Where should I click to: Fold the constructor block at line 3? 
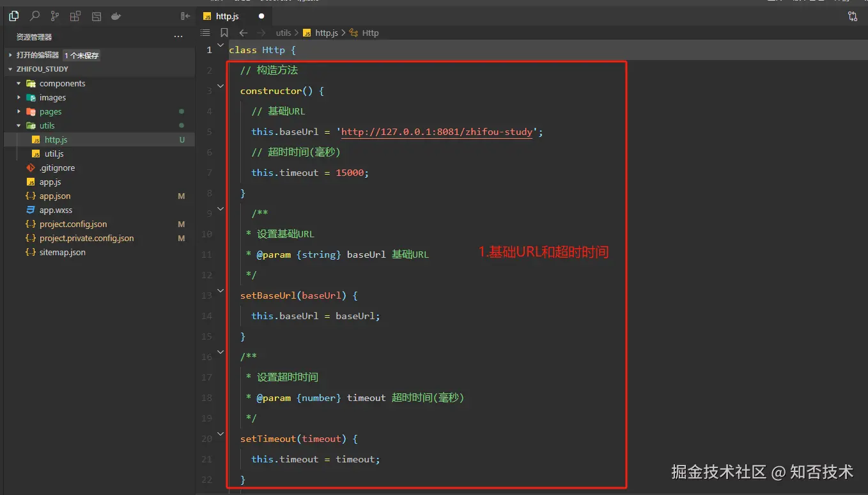coord(221,86)
